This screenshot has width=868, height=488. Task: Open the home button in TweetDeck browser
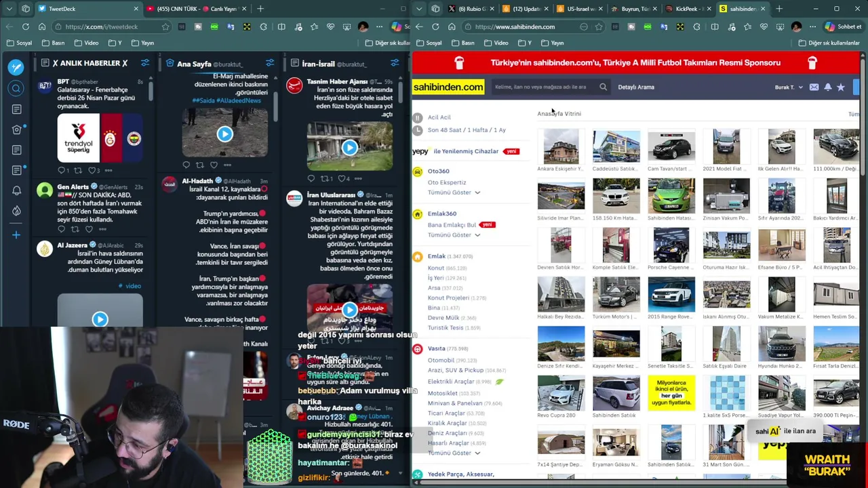click(x=42, y=26)
